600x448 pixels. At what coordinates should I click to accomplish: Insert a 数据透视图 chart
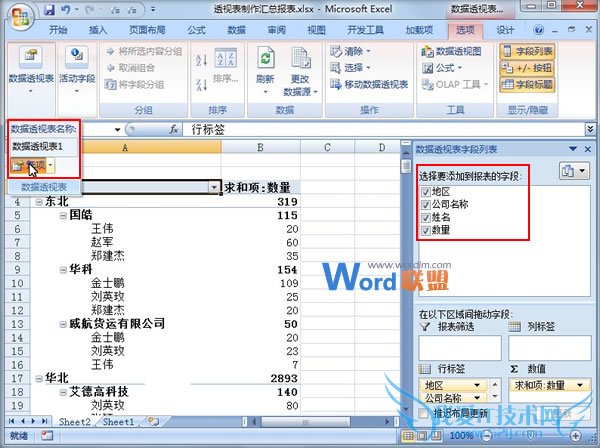pos(452,51)
